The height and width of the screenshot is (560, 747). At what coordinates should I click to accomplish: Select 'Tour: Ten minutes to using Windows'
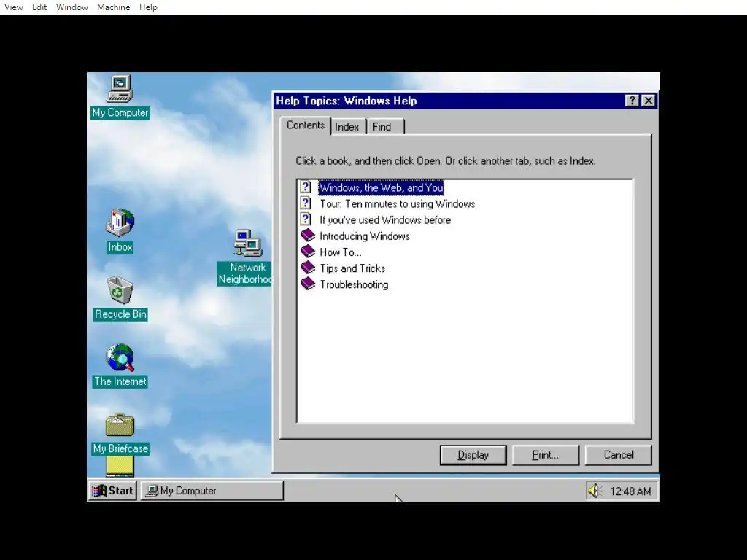pos(398,204)
